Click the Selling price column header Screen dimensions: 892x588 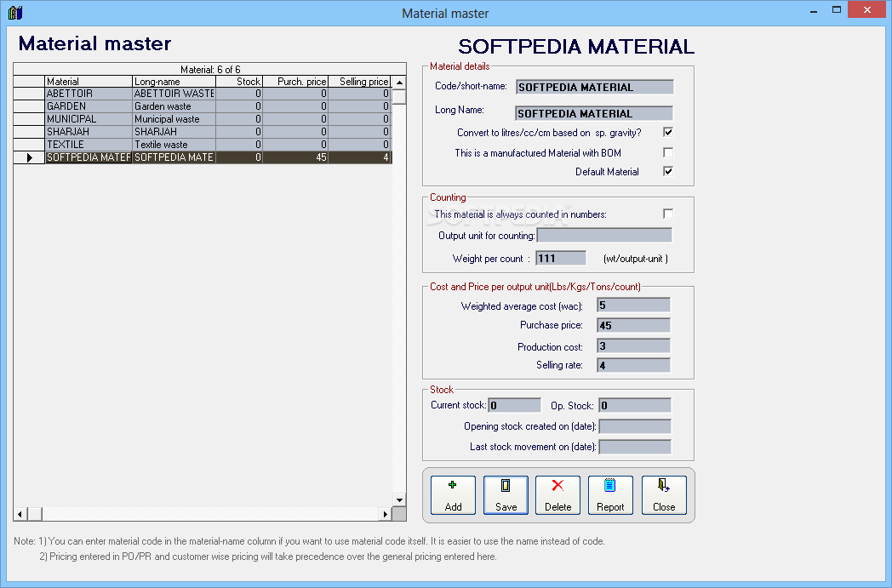point(359,82)
